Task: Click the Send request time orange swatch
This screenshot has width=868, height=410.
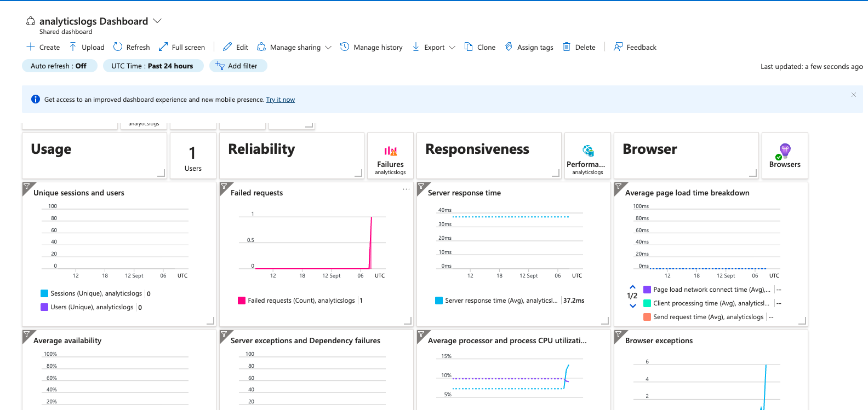Action: coord(647,317)
